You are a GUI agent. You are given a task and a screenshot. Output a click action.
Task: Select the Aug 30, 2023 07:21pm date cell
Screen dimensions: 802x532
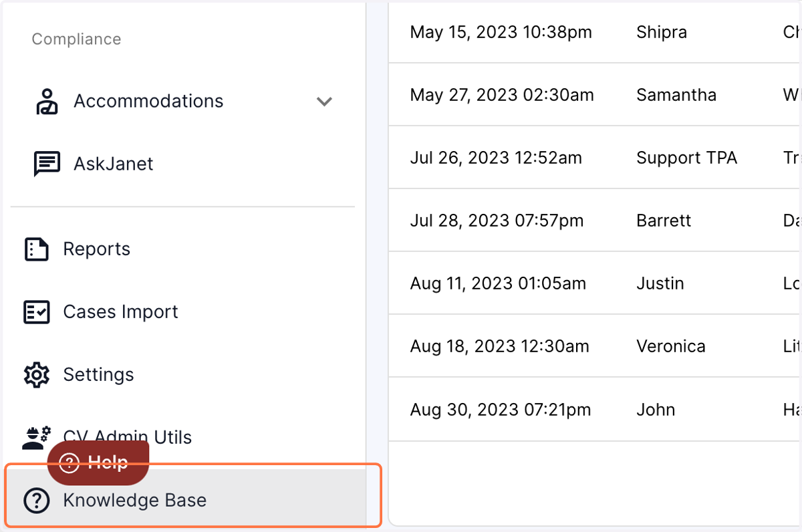501,410
